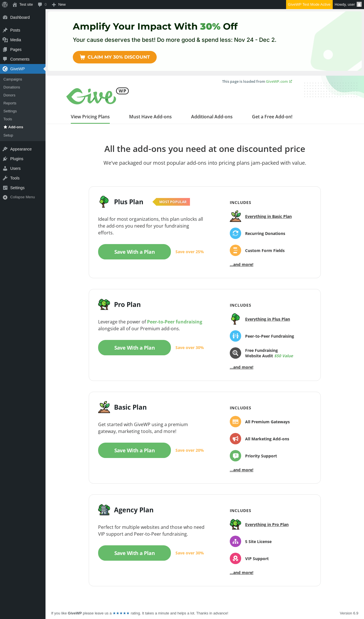This screenshot has width=364, height=619.
Task: Click Save With a Plan for Pro Plan
Action: tap(135, 348)
